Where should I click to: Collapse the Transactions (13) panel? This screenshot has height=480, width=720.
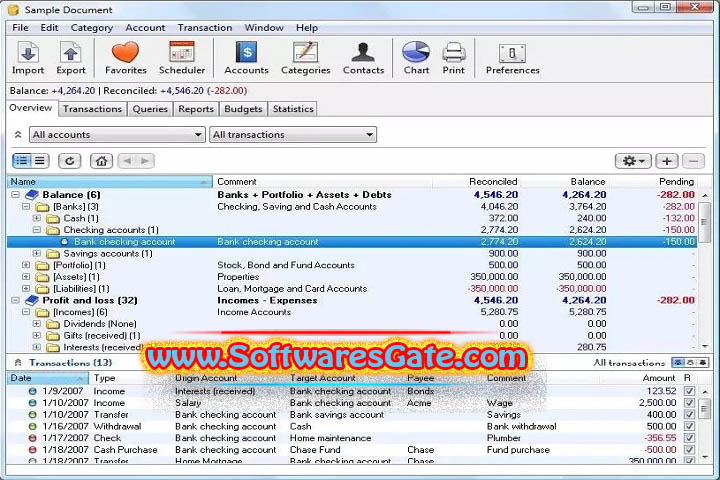pos(18,362)
